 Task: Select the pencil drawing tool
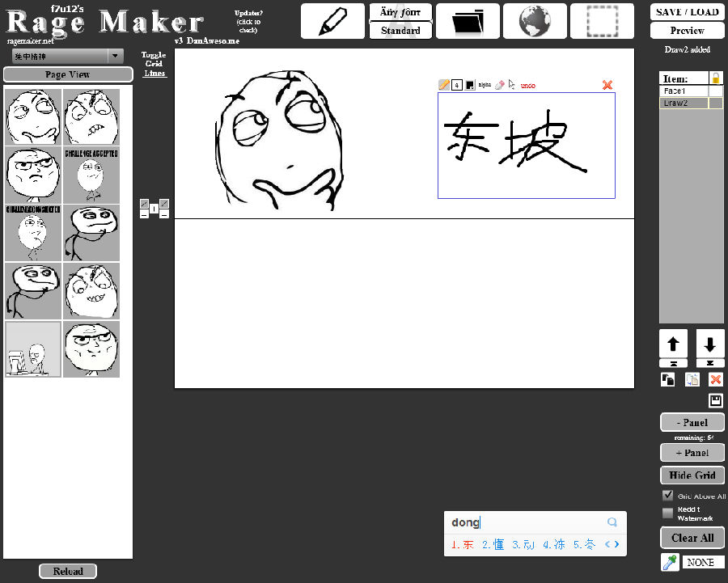point(332,21)
